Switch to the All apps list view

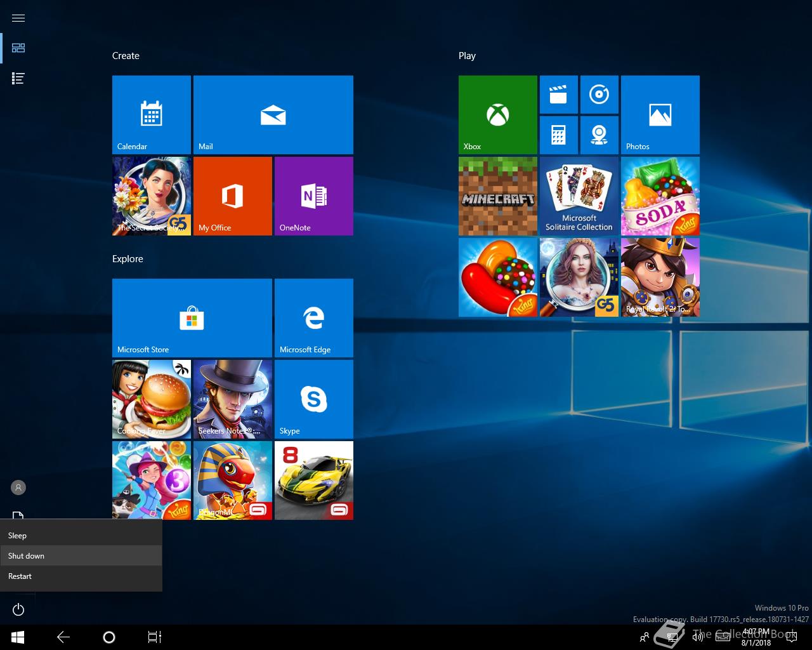pyautogui.click(x=18, y=79)
